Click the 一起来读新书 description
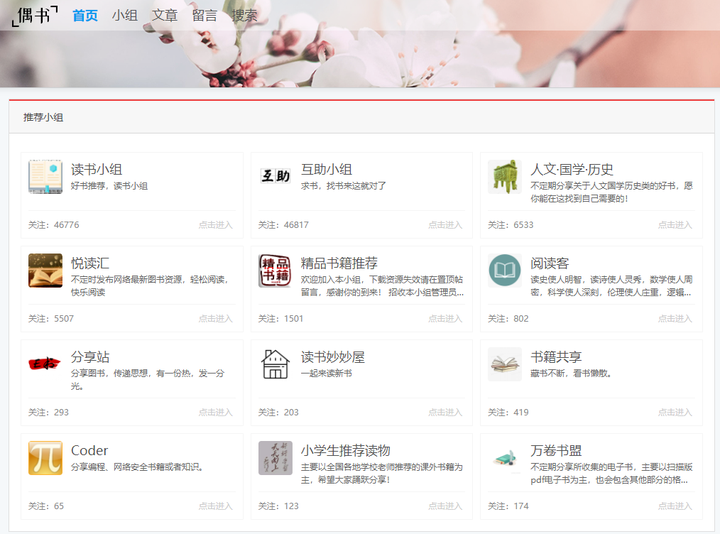 pyautogui.click(x=326, y=373)
